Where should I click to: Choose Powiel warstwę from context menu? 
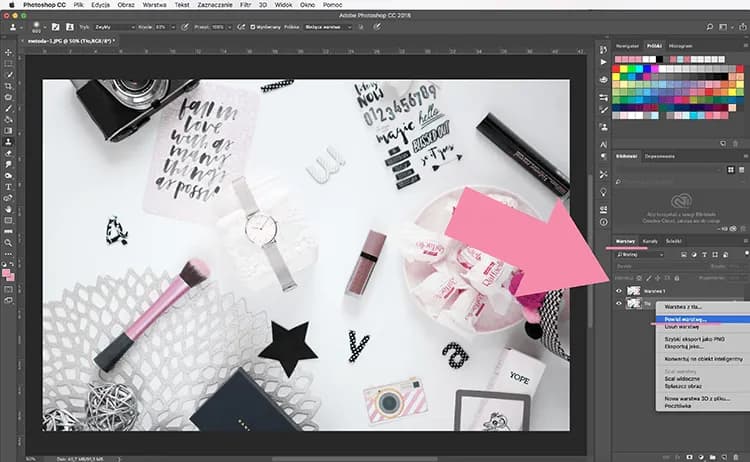[x=684, y=319]
